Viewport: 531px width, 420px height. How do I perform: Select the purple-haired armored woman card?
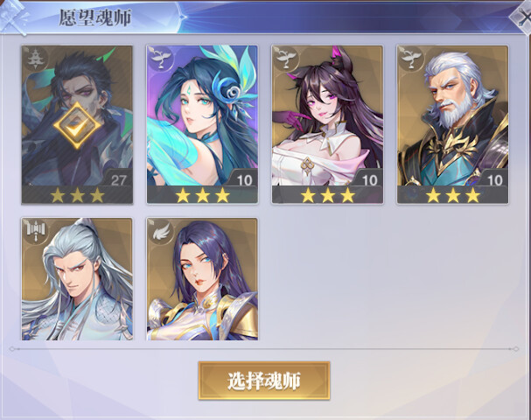[x=202, y=279]
